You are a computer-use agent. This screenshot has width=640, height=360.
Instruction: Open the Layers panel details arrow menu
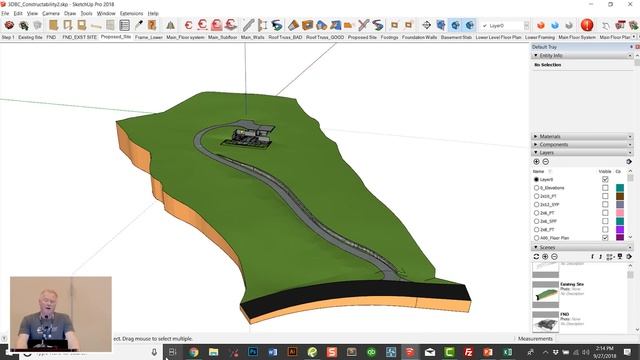pyautogui.click(x=629, y=162)
